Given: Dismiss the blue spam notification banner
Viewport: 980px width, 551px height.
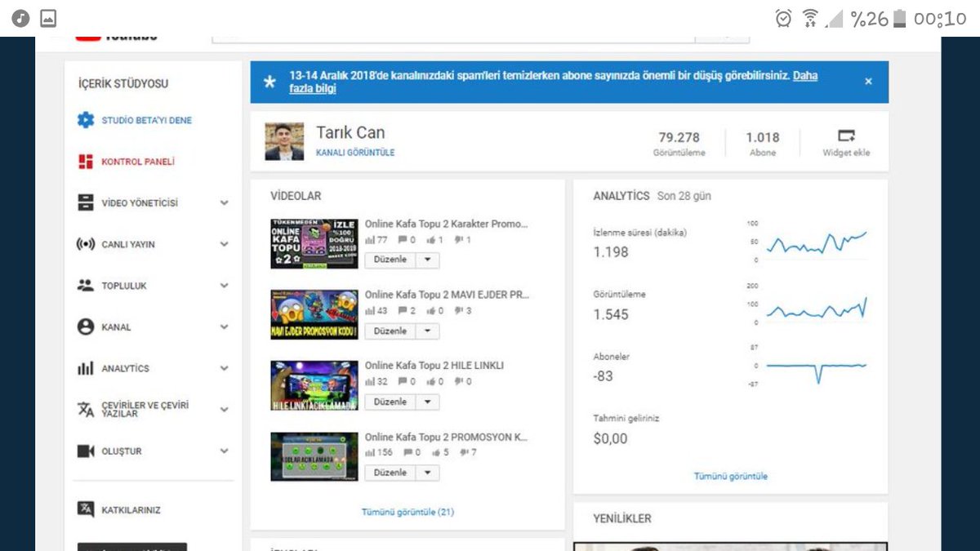Looking at the screenshot, I should (868, 82).
